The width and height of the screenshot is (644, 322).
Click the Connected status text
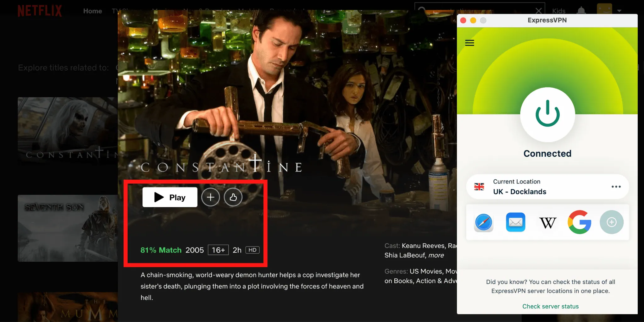point(547,154)
